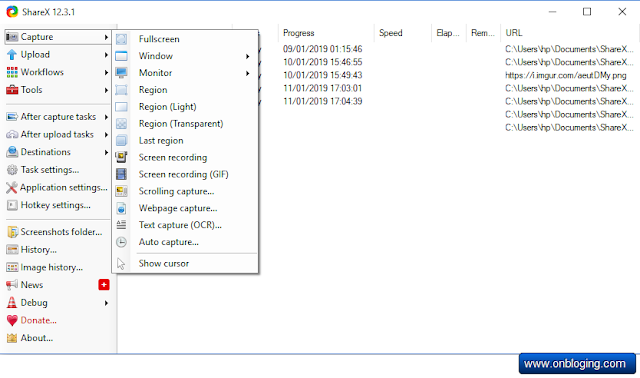Viewport: 640px width, 378px height.
Task: Click the red News notification badge
Action: point(104,285)
